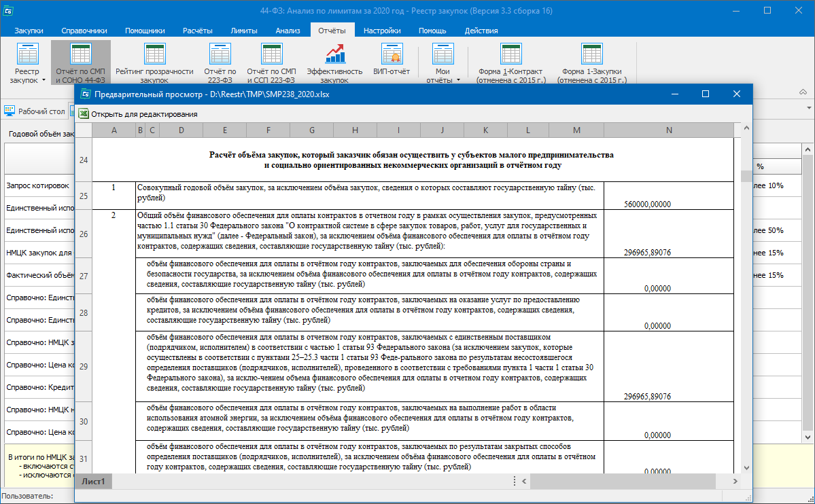815x504 pixels.
Task: Select column M header in preview
Action: point(577,130)
